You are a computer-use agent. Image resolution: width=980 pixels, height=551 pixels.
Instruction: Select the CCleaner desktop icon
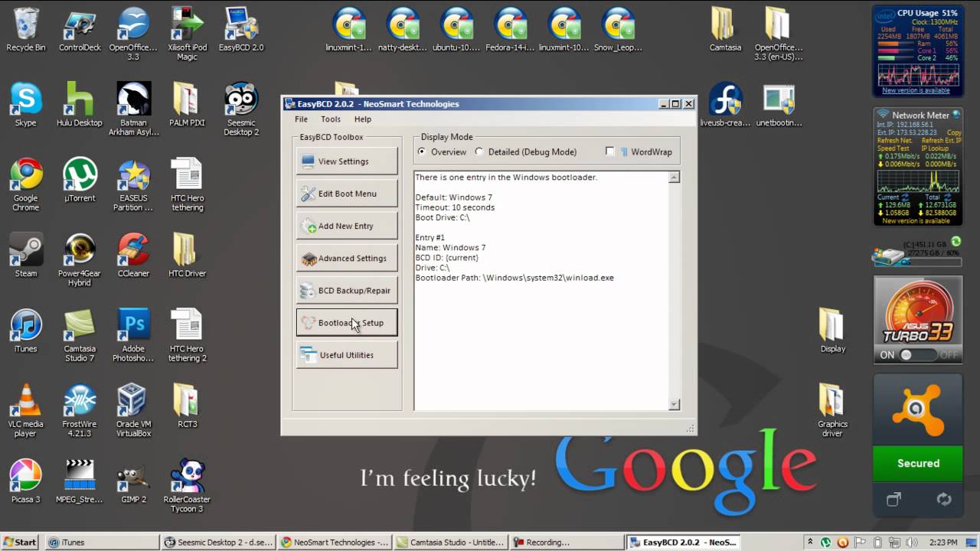[x=133, y=254]
